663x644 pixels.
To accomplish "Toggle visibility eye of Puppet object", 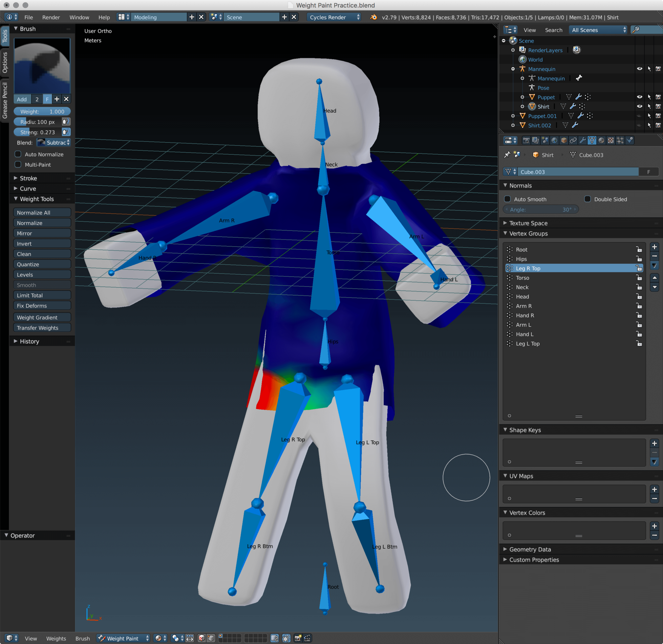I will (x=640, y=97).
